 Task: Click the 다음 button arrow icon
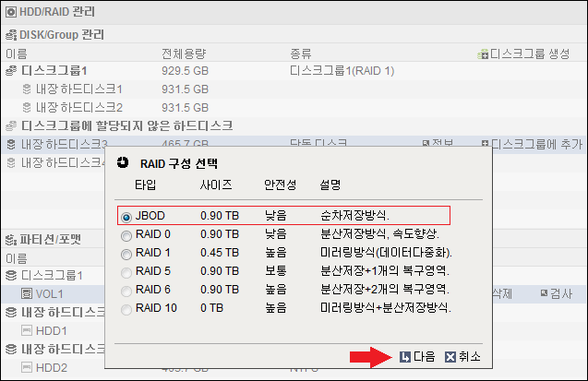point(405,357)
